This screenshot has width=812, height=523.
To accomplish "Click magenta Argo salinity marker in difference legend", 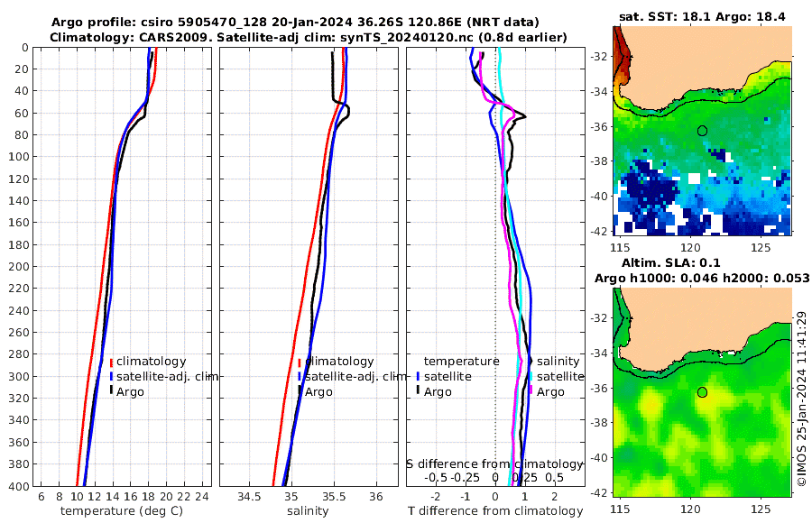I will click(x=531, y=391).
